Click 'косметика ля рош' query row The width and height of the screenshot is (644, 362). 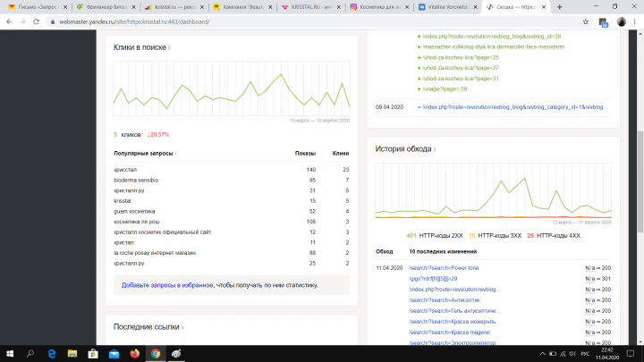coord(232,222)
